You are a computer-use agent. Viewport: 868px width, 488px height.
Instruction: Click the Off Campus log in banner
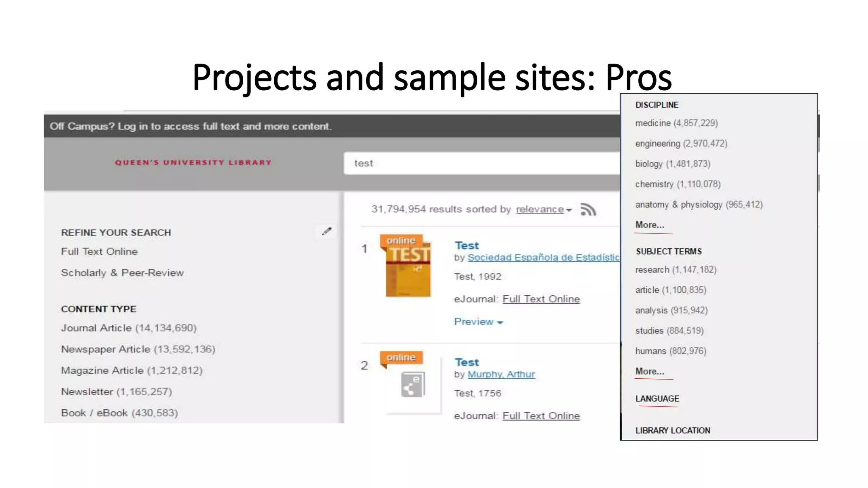[x=191, y=126]
